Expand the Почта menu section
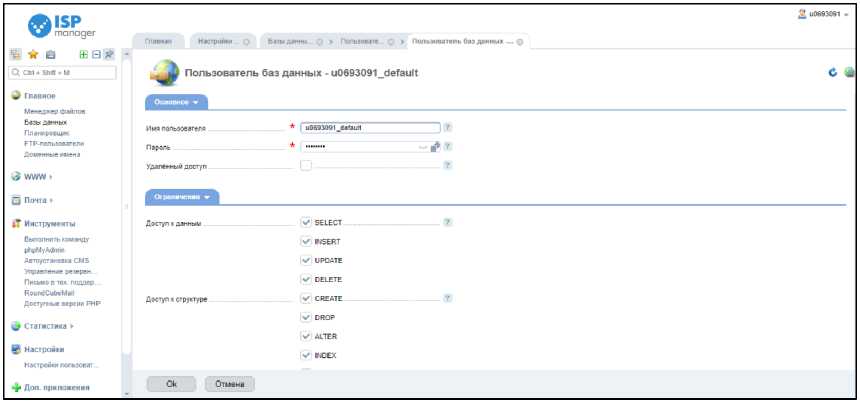This screenshot has width=860, height=403. (x=38, y=201)
